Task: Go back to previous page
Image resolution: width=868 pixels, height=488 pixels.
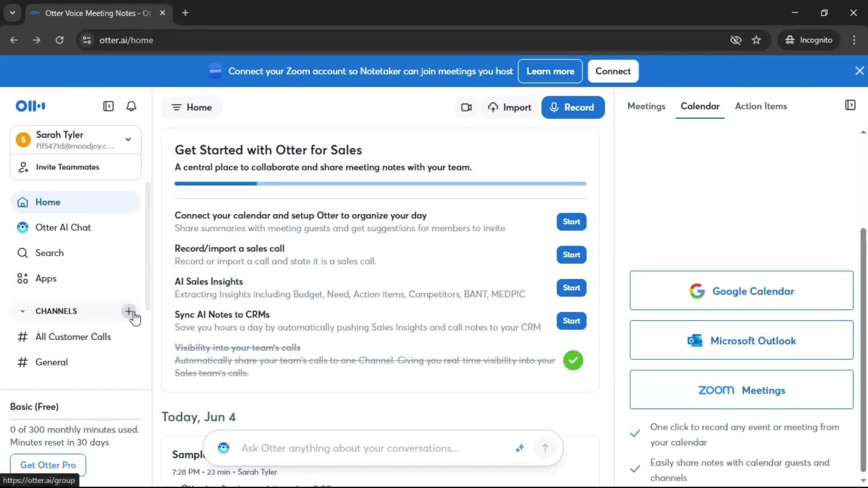Action: tap(14, 40)
